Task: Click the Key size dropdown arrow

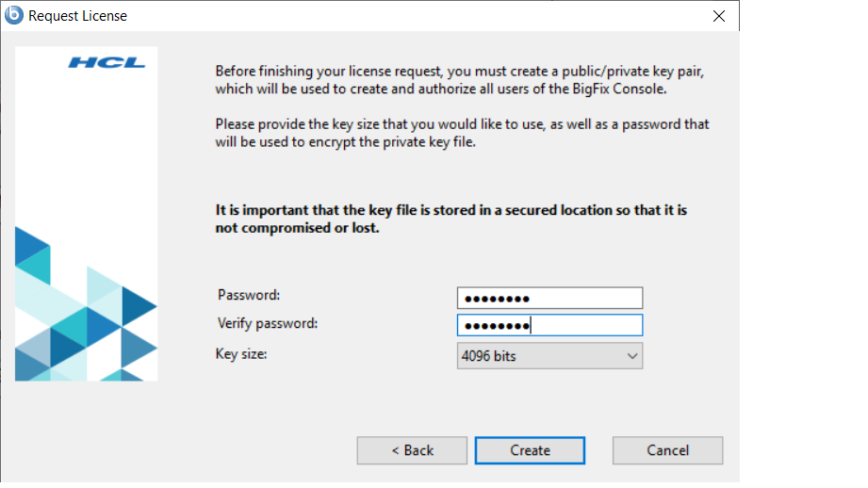Action: click(632, 356)
